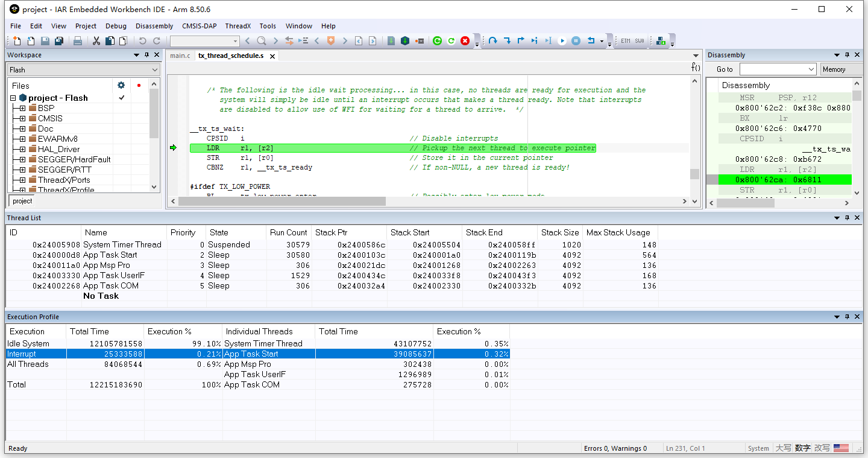Expand the BSP folder in project tree

[22, 108]
